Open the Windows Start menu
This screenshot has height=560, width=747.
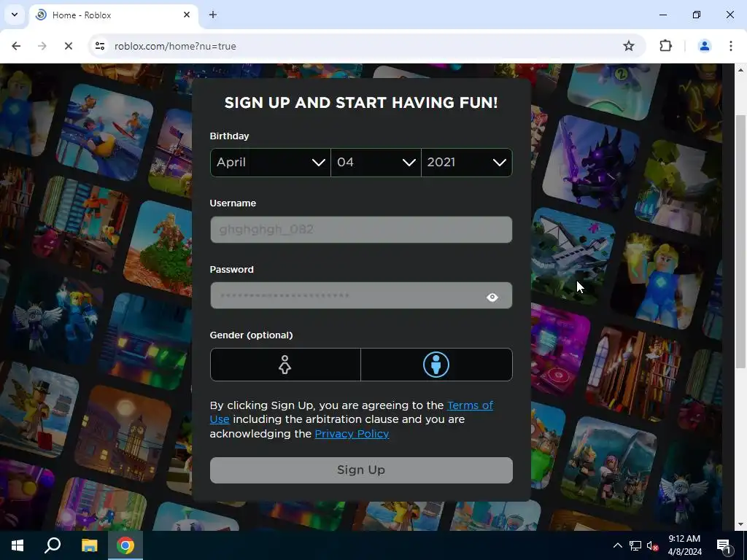point(18,545)
